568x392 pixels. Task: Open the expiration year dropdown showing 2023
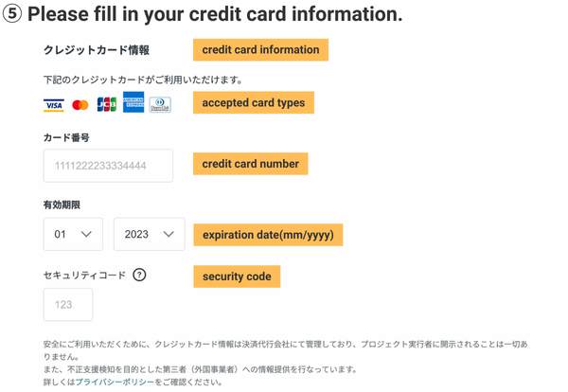[x=149, y=234]
